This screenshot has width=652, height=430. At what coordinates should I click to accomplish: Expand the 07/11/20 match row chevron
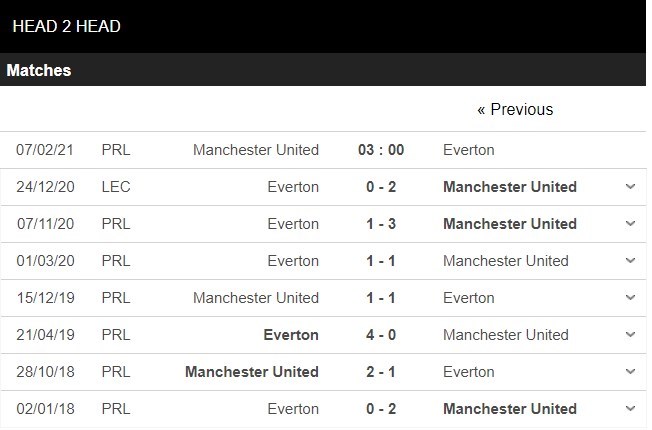click(x=629, y=224)
